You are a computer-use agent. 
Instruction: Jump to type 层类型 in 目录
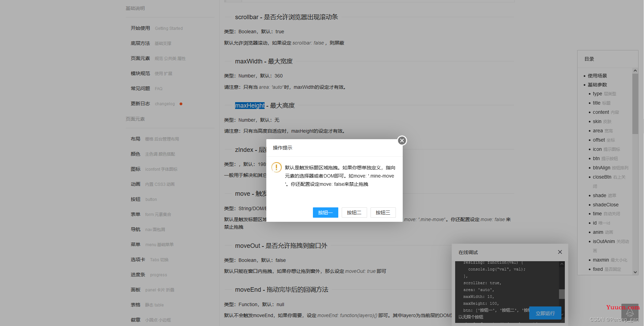pos(604,94)
